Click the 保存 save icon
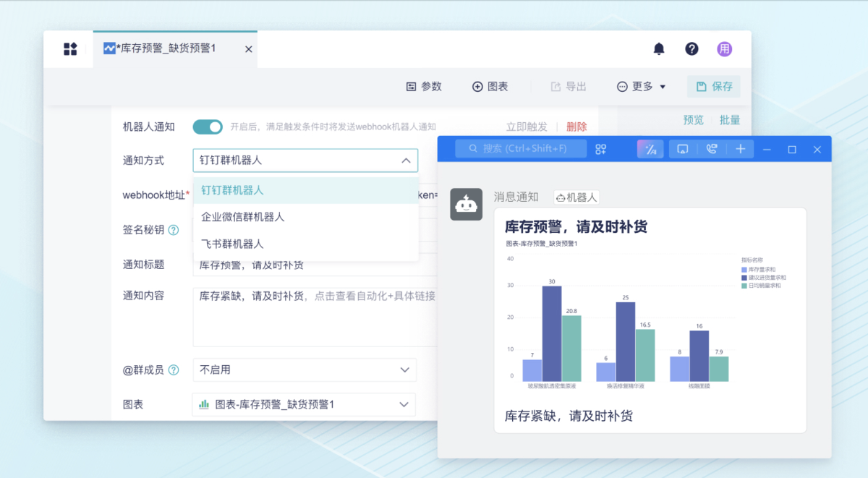The width and height of the screenshot is (868, 478). tap(701, 86)
